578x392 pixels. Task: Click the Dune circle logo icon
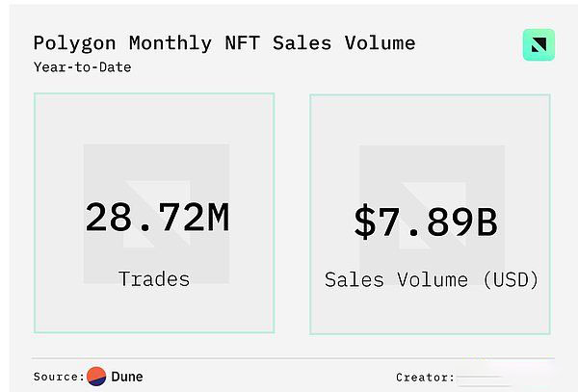point(96,377)
